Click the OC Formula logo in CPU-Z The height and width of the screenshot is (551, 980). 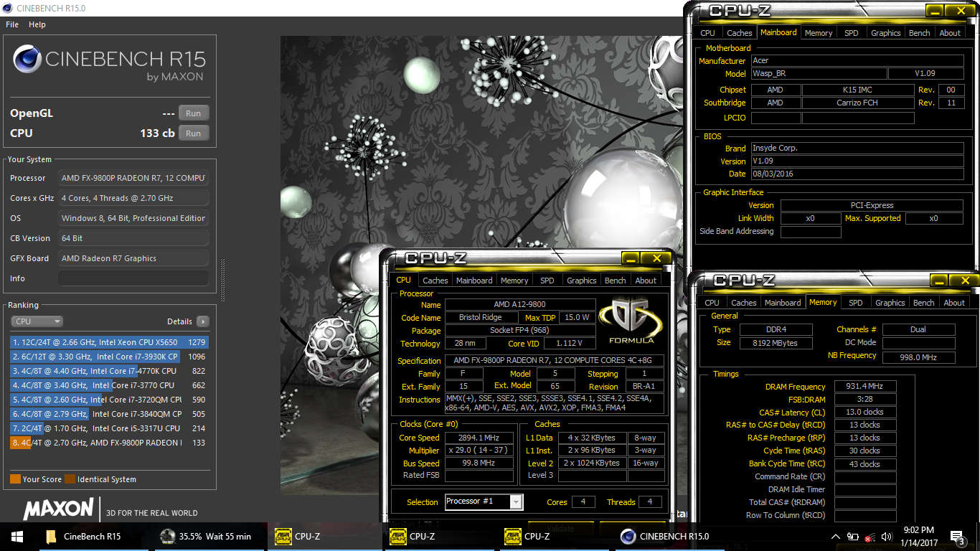631,321
